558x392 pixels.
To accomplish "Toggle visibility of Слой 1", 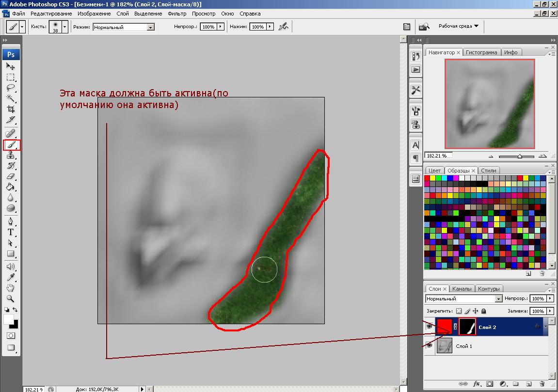I will 429,346.
